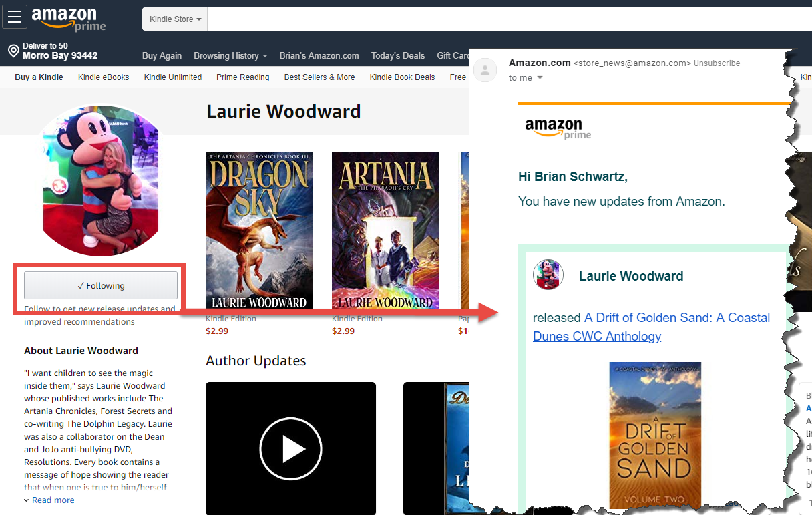Open the Artania: The Pharaoh's Cry book cover

tap(385, 230)
